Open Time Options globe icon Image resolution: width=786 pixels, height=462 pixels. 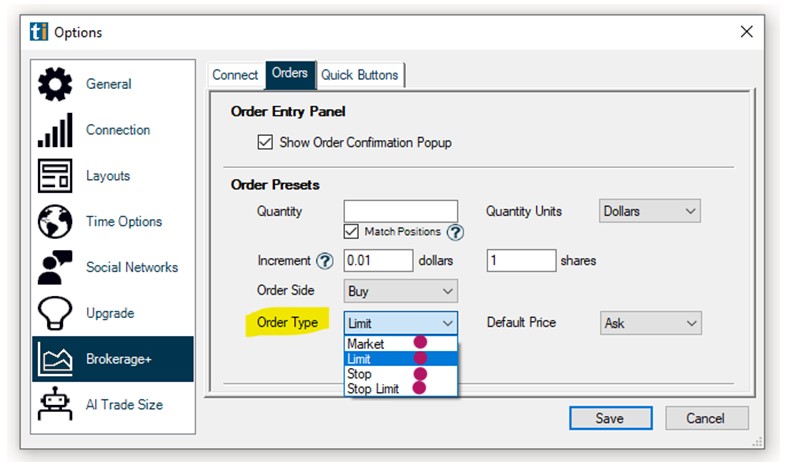click(x=55, y=222)
